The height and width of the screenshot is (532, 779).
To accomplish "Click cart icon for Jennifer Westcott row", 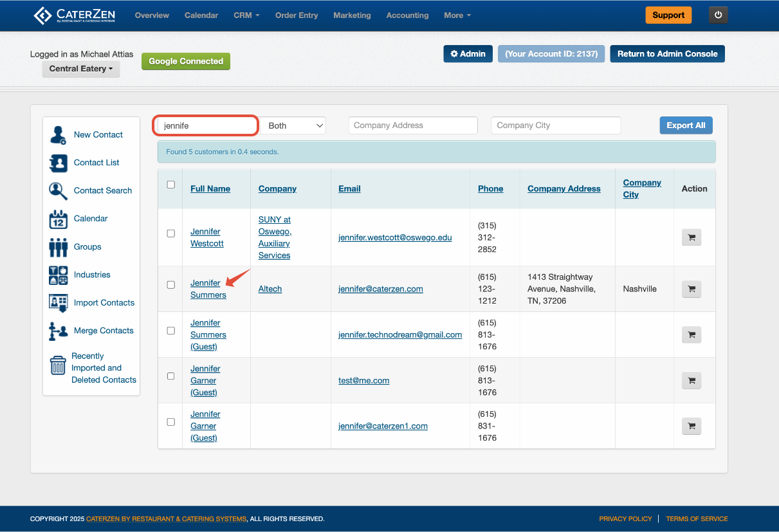I will (692, 237).
